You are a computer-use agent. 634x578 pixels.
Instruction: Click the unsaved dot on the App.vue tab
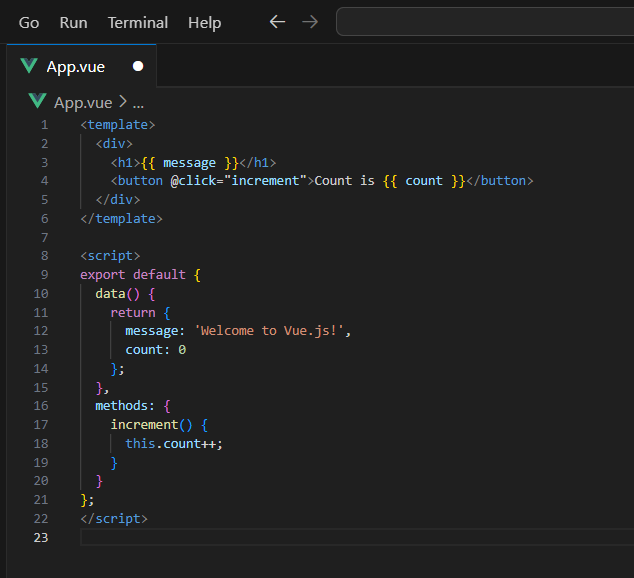pyautogui.click(x=138, y=66)
